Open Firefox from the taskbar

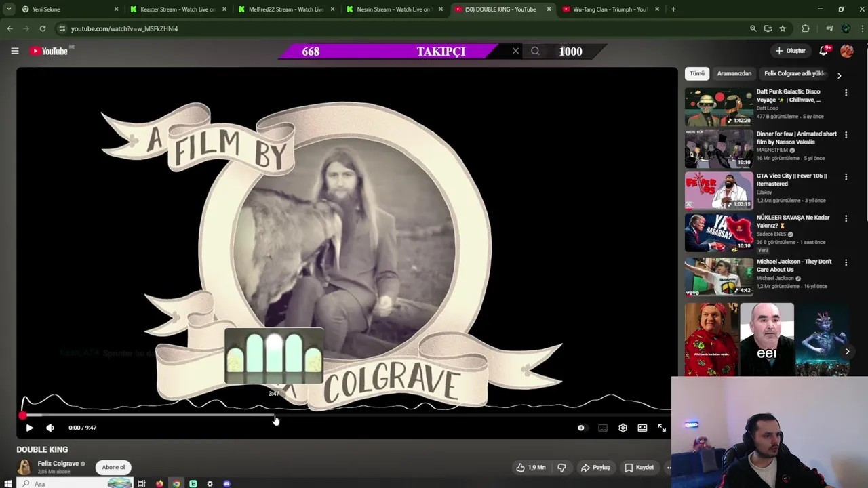coord(159,483)
